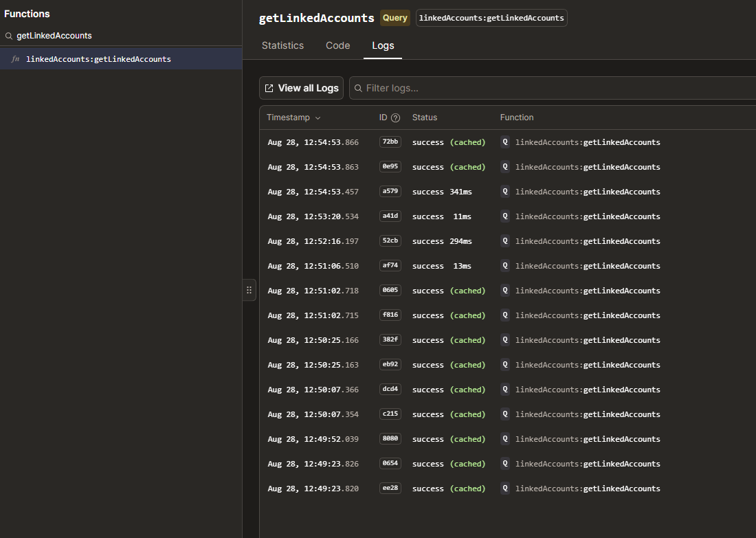Click the Function column header

coord(517,117)
